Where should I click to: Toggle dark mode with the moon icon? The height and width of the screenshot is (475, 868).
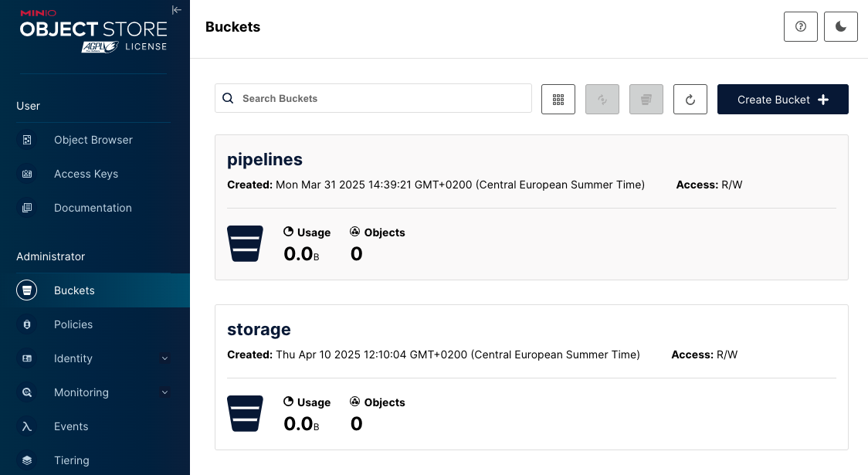841,27
